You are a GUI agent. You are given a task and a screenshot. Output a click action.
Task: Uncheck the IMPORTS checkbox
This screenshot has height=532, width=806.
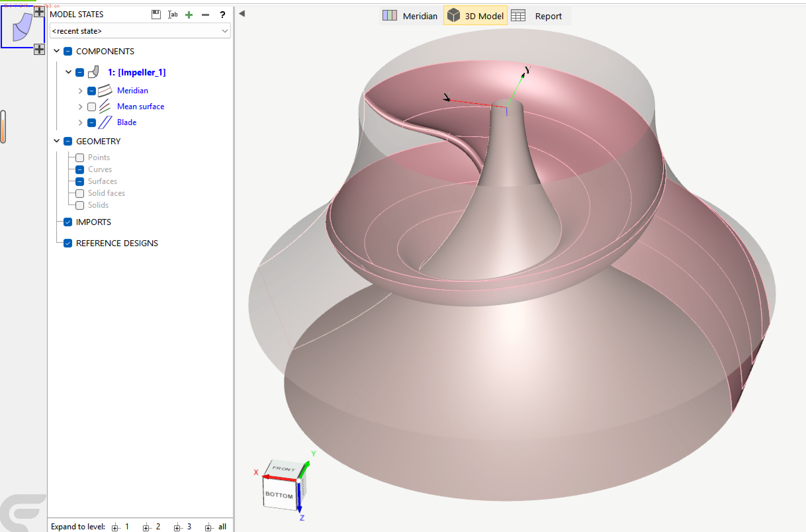68,222
